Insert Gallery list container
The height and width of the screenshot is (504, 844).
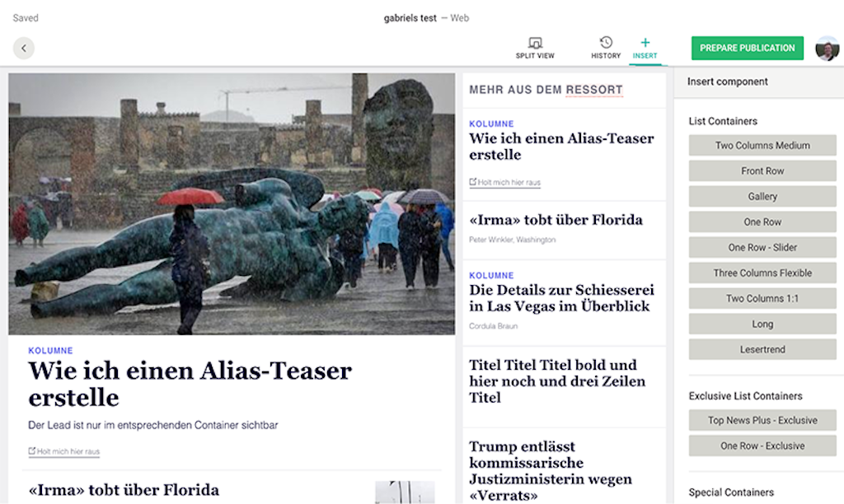(x=762, y=196)
